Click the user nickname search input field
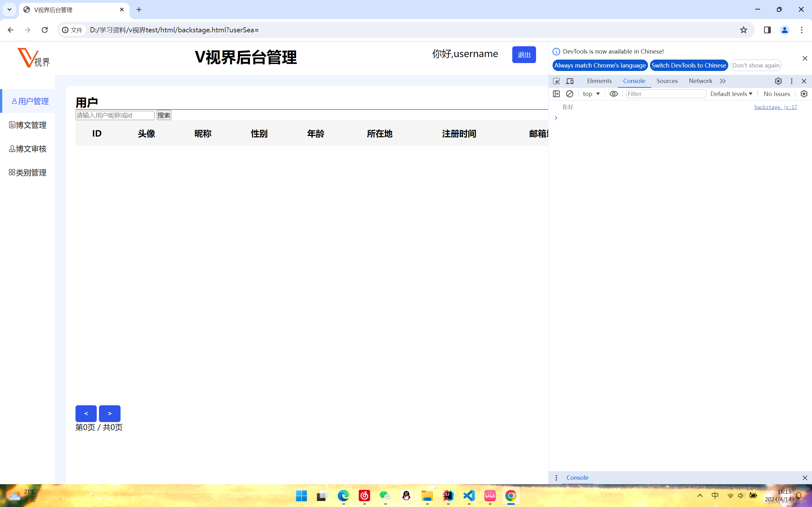This screenshot has height=507, width=812. pyautogui.click(x=115, y=115)
